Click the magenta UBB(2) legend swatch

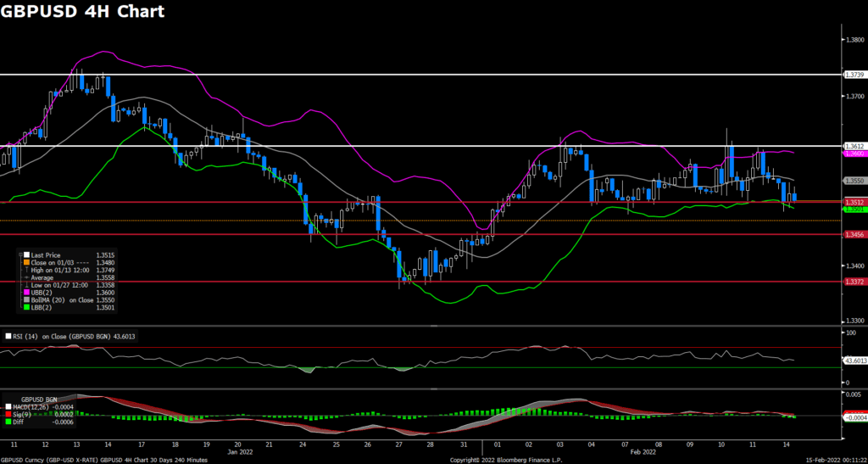pyautogui.click(x=27, y=293)
